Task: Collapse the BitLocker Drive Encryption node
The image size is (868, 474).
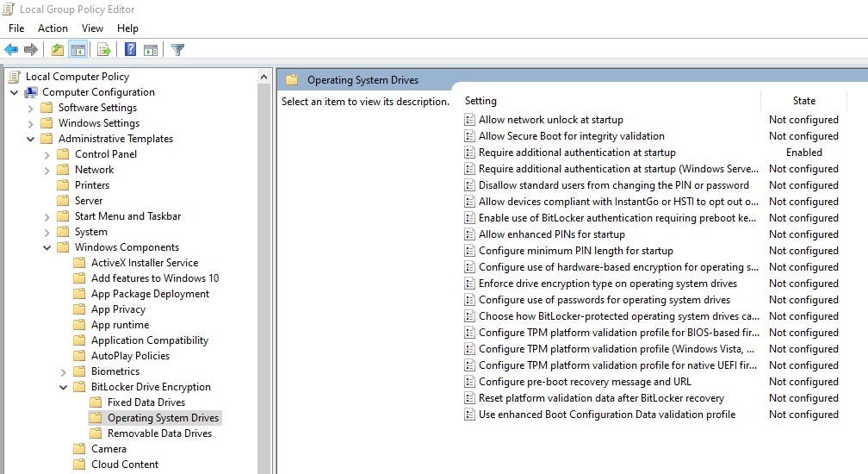Action: (x=64, y=387)
